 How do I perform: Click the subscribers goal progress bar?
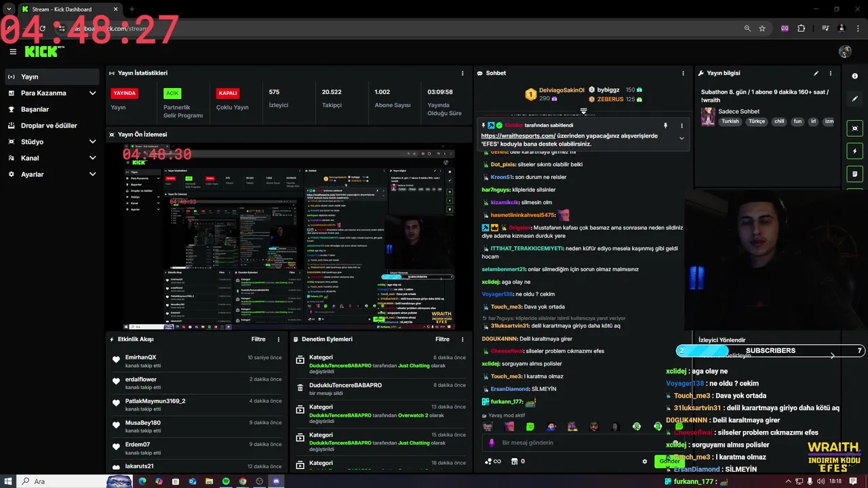771,350
